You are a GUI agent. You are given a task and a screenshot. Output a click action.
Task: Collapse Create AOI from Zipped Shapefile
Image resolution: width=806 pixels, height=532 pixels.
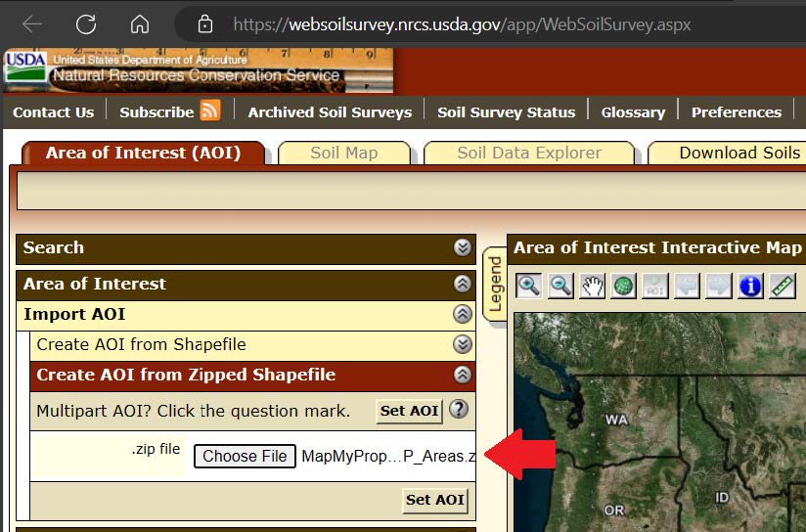click(x=463, y=375)
